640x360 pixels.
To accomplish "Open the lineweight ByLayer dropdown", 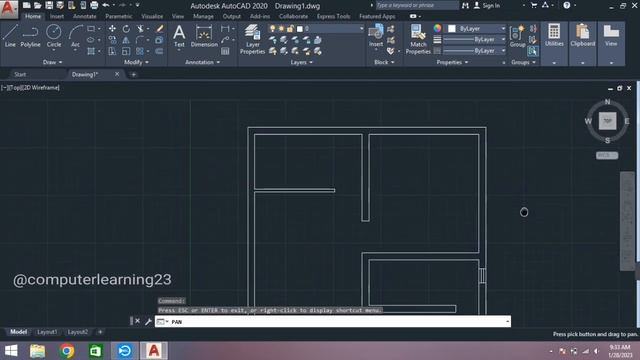I will pos(474,40).
